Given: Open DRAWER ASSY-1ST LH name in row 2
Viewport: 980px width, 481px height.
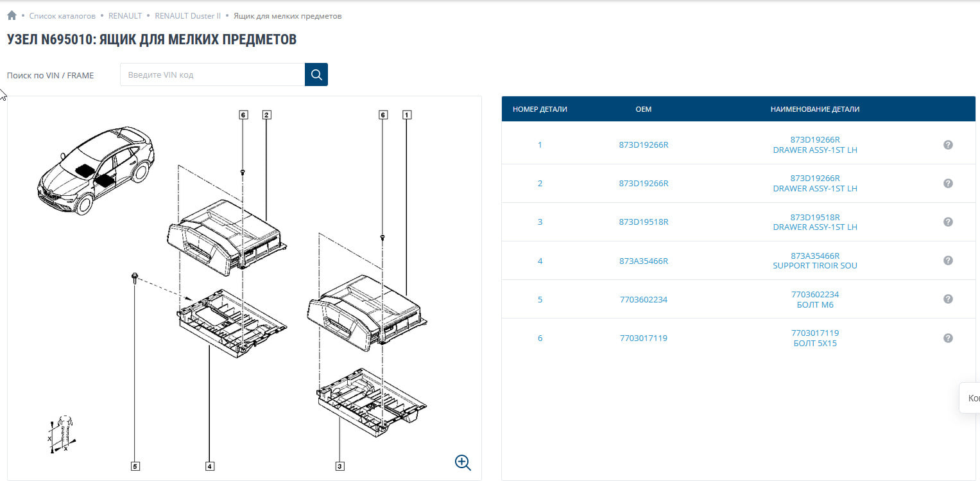Looking at the screenshot, I should (815, 189).
